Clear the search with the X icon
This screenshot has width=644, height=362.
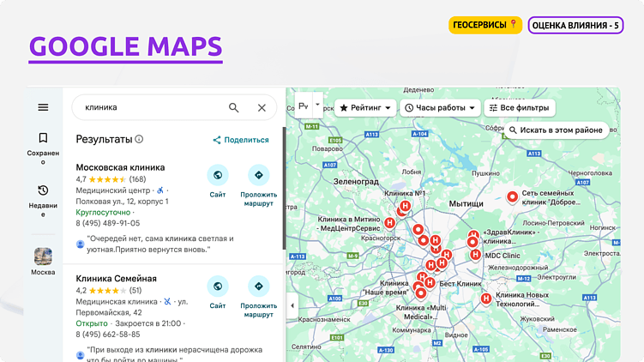click(262, 107)
